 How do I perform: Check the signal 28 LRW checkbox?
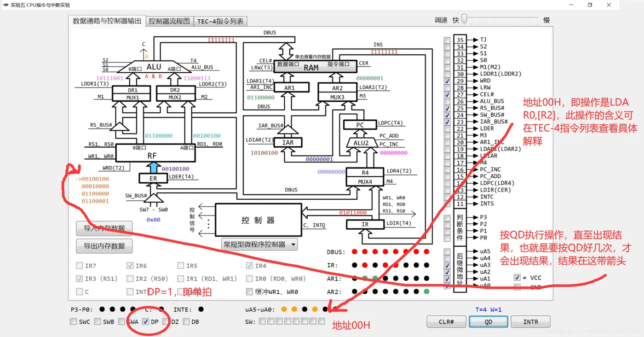(447, 87)
